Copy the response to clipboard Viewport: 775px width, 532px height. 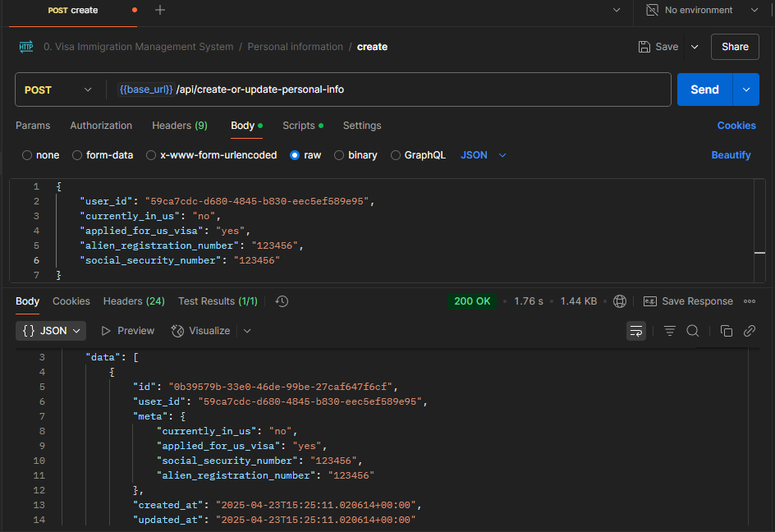point(726,331)
